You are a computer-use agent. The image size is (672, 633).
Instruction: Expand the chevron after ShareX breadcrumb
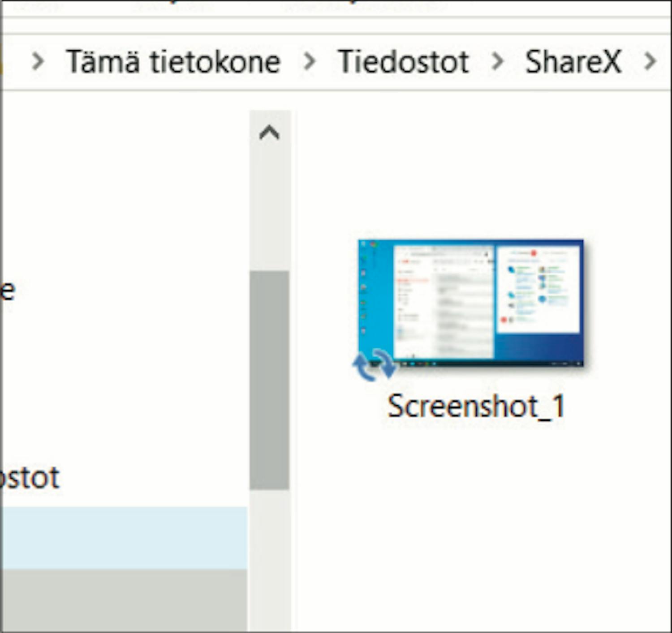(650, 61)
